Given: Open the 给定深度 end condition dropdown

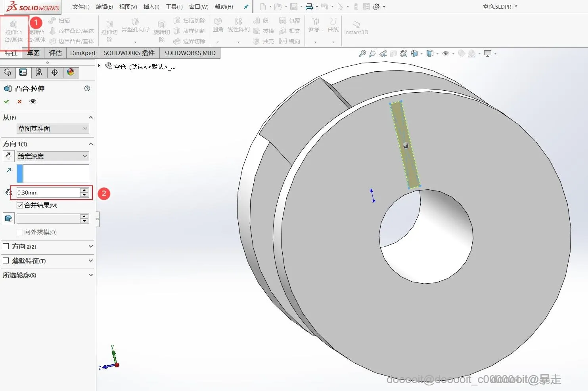Looking at the screenshot, I should [53, 156].
